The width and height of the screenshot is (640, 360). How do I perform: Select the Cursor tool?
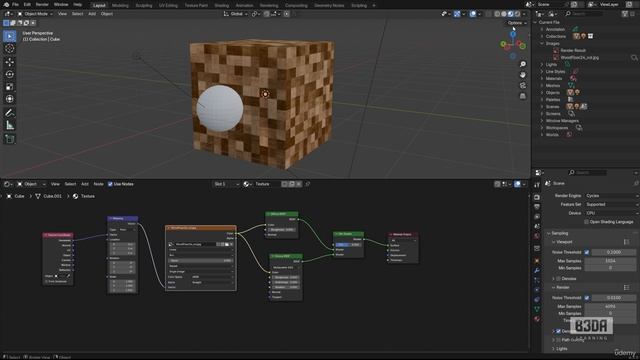(x=10, y=49)
